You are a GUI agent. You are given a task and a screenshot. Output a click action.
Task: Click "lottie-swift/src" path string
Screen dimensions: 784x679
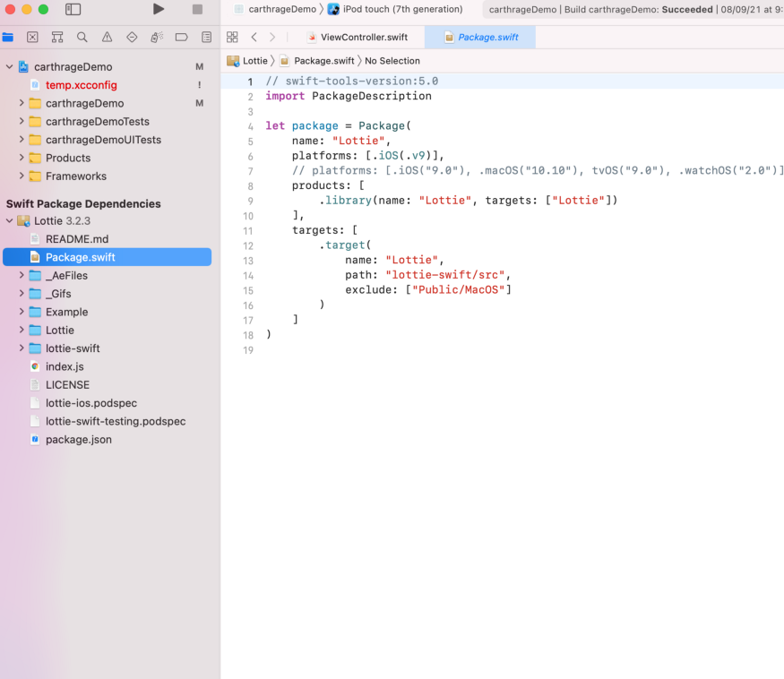[445, 274]
